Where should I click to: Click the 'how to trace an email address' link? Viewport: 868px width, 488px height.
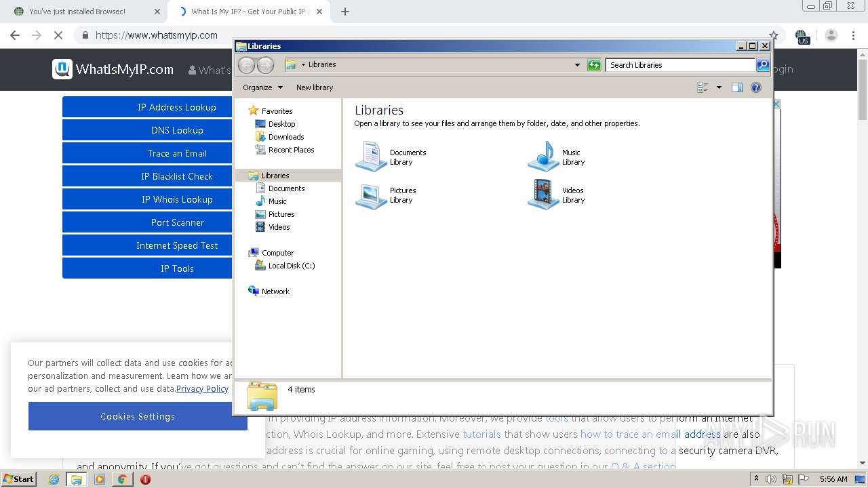[650, 434]
